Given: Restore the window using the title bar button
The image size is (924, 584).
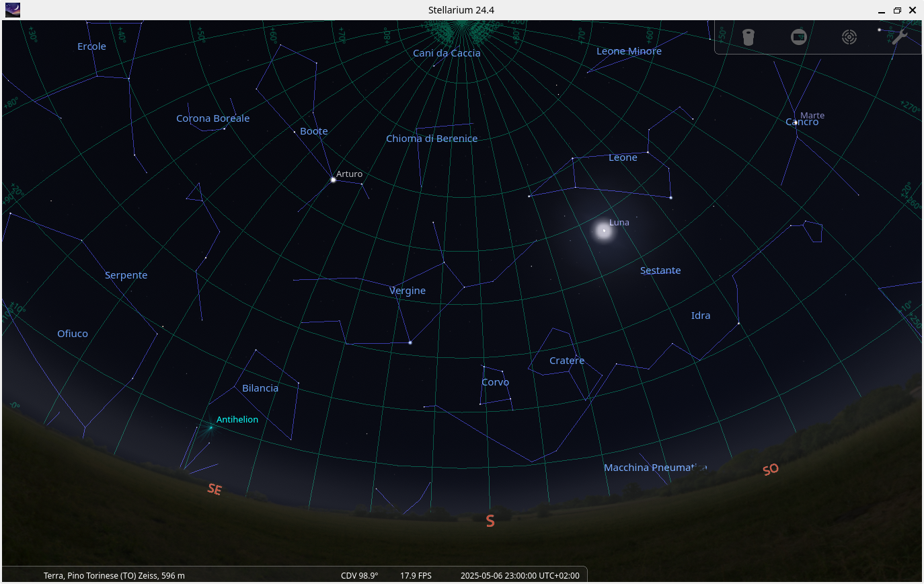Looking at the screenshot, I should click(x=897, y=10).
